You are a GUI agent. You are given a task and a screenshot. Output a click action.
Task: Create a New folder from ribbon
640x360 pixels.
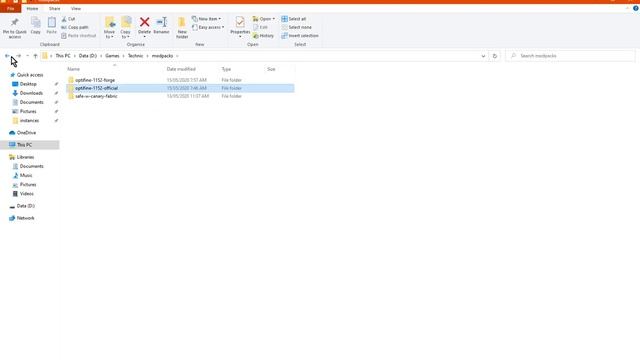tap(182, 28)
